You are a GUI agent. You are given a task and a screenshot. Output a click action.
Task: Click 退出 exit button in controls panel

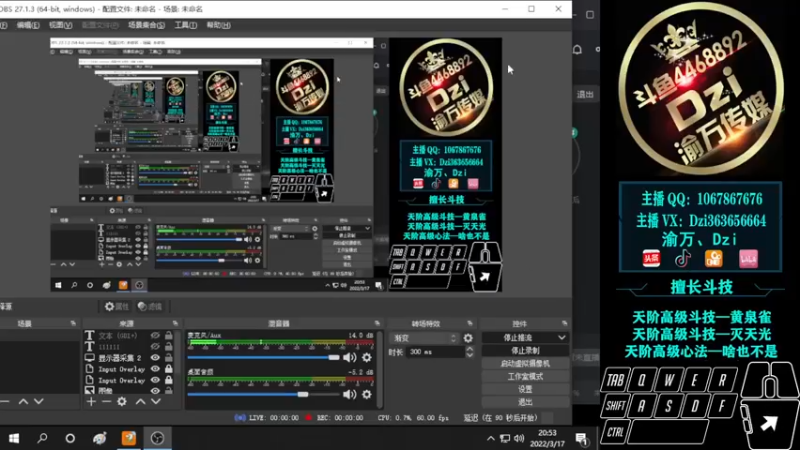click(x=525, y=402)
